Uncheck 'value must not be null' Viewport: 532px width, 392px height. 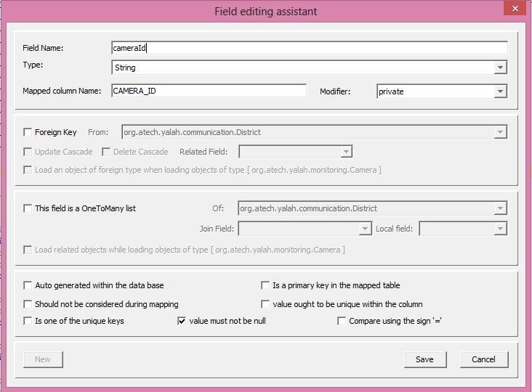tap(182, 321)
